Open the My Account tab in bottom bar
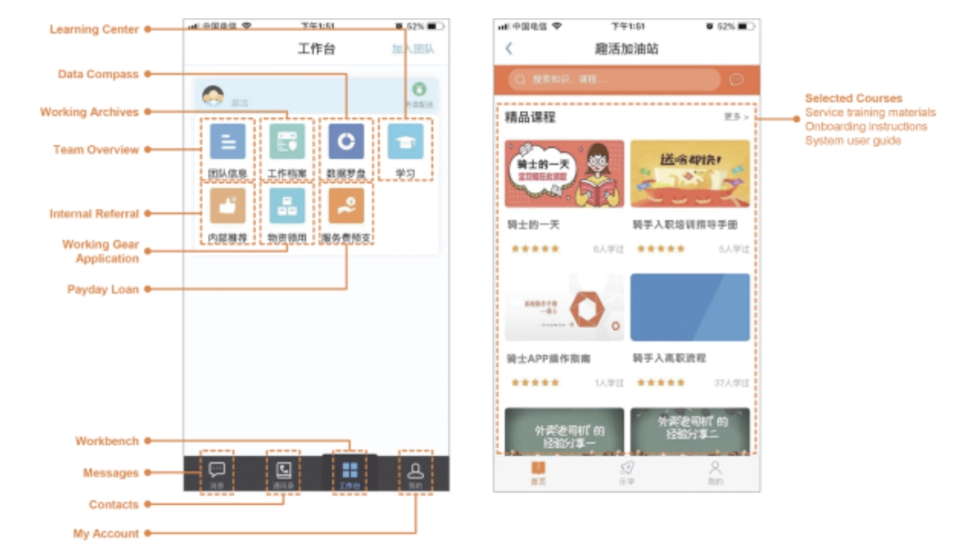 pos(416,473)
